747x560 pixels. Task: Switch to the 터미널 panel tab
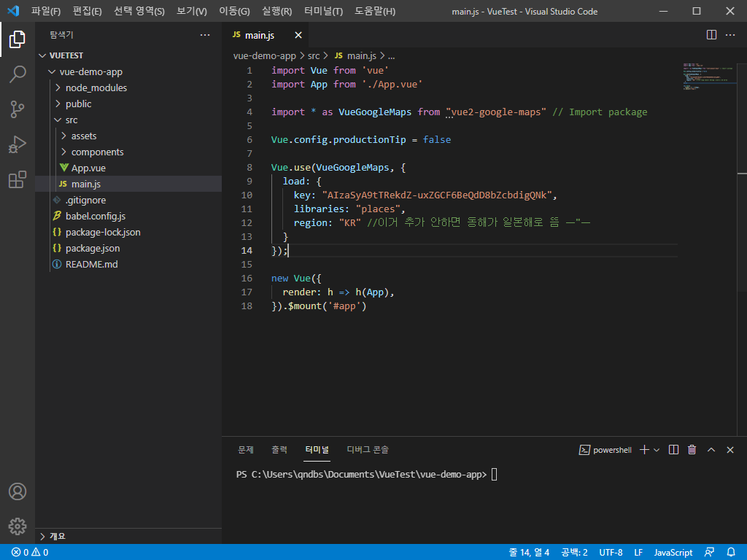point(317,450)
